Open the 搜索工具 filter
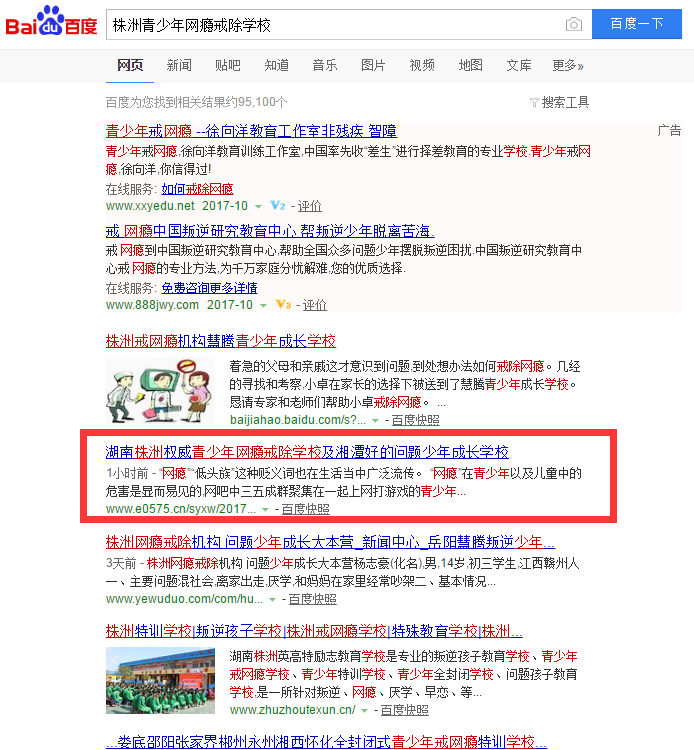This screenshot has height=750, width=694. (560, 102)
